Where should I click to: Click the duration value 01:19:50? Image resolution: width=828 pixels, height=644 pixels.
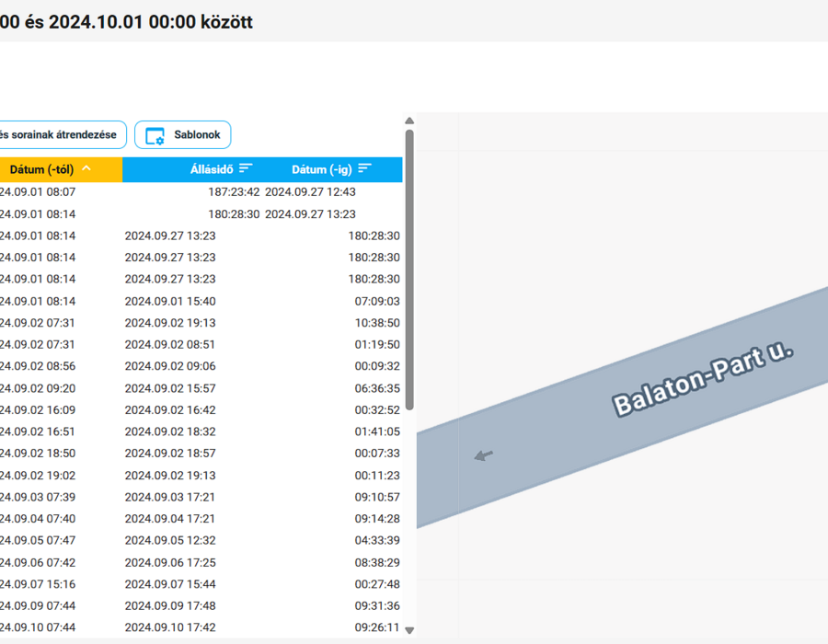coord(377,345)
